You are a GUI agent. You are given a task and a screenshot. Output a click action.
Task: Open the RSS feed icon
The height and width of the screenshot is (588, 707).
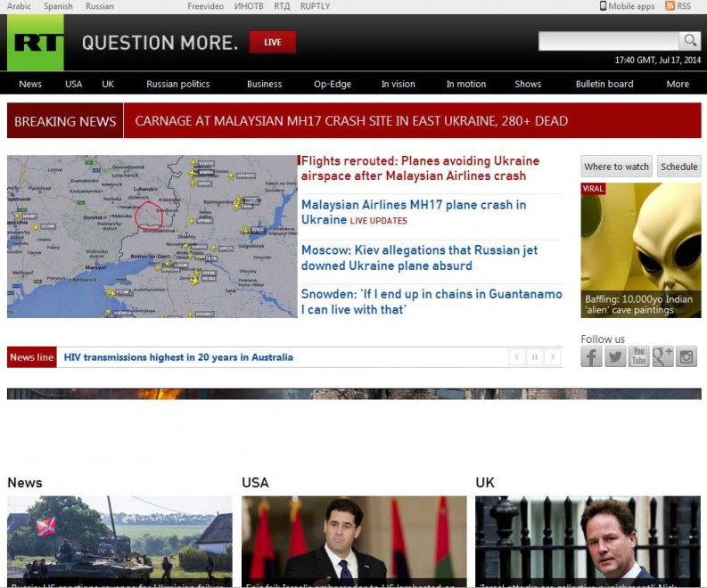pos(670,6)
